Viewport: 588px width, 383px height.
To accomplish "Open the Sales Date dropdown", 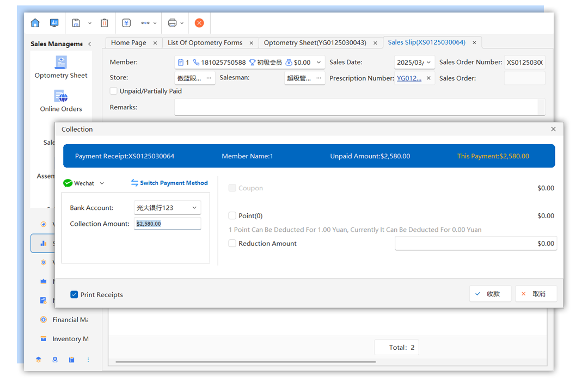I will click(428, 63).
